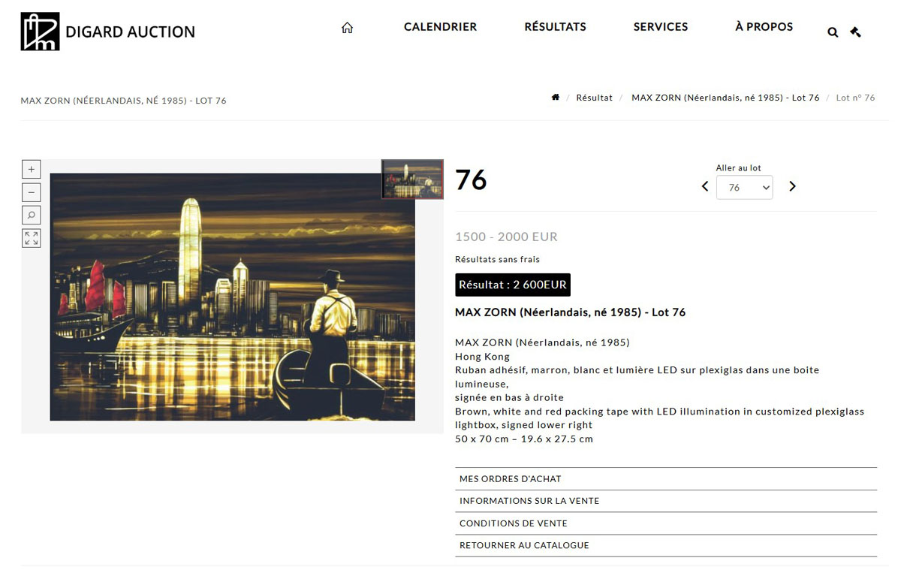Expand Informations sur la vente section
Viewport: 901px width, 588px height.
(666, 501)
